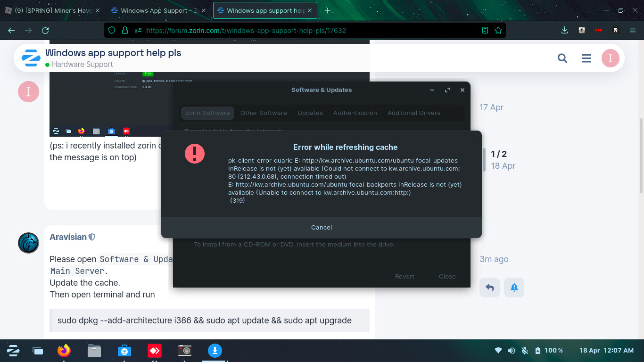The height and width of the screenshot is (362, 644).
Task: Open the Additional Drivers tab
Action: click(414, 113)
